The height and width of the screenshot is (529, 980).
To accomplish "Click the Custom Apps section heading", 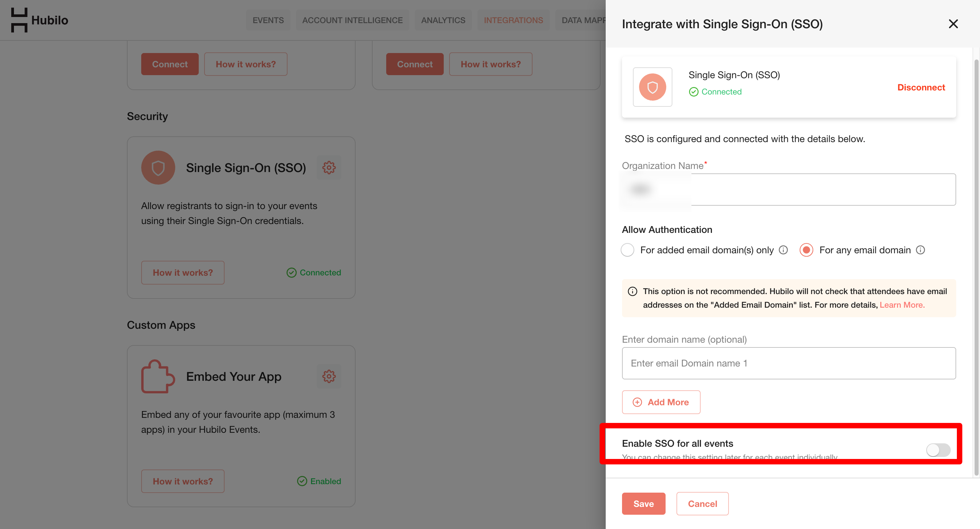I will 161,325.
